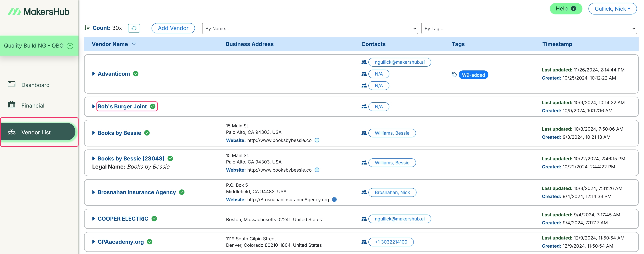Click the Williams, Bessie contact in Books by Bessie [23048] row
The height and width of the screenshot is (254, 644).
click(392, 163)
